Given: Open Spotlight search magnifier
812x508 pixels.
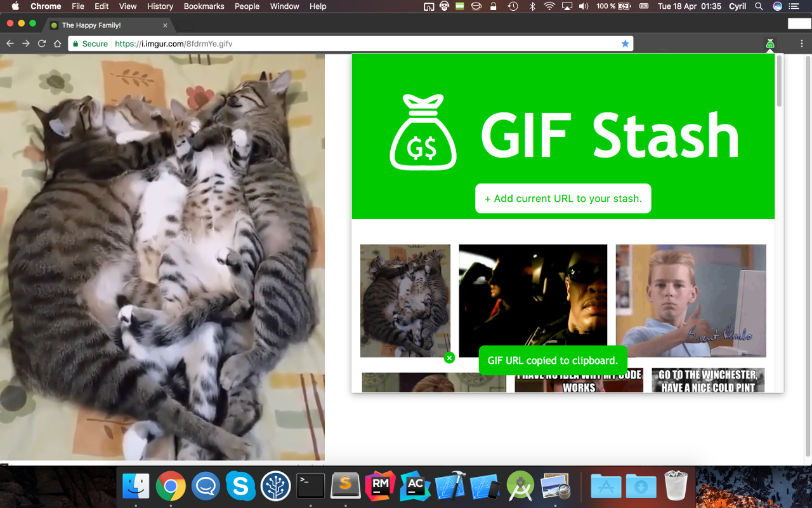Looking at the screenshot, I should [x=759, y=6].
